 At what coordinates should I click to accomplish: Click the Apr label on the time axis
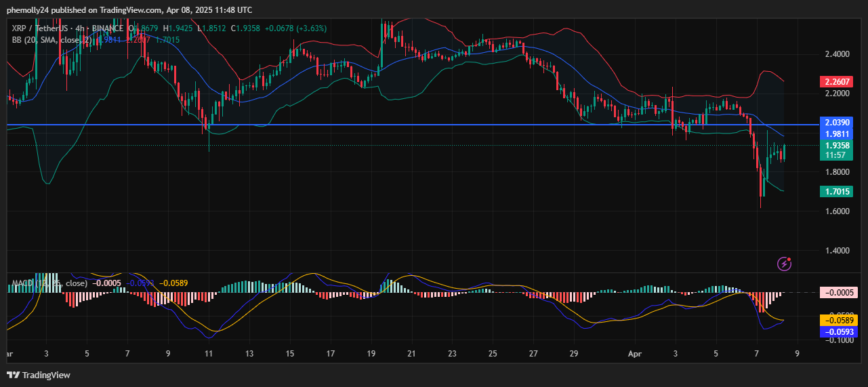click(x=635, y=354)
